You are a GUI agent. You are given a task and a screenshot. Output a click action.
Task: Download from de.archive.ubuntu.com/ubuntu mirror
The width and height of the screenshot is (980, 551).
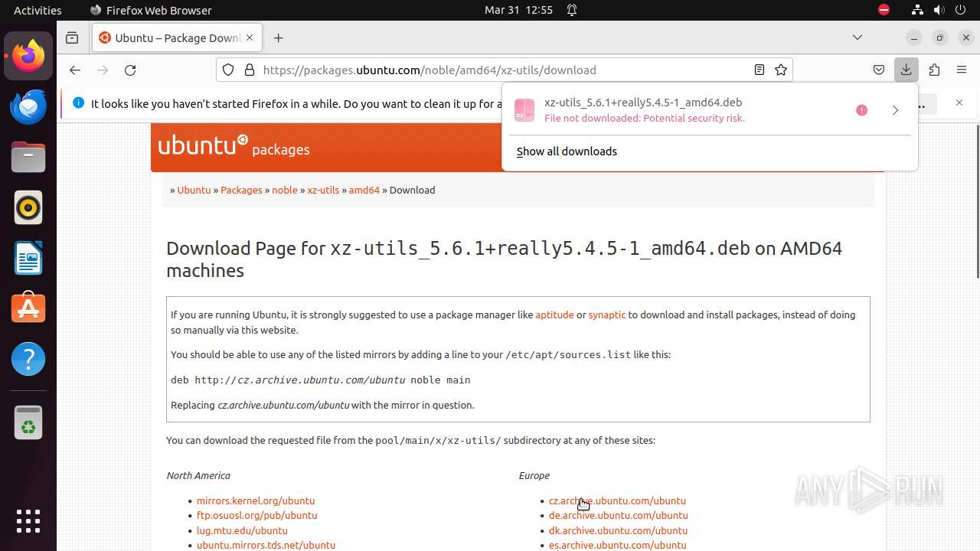(x=619, y=515)
